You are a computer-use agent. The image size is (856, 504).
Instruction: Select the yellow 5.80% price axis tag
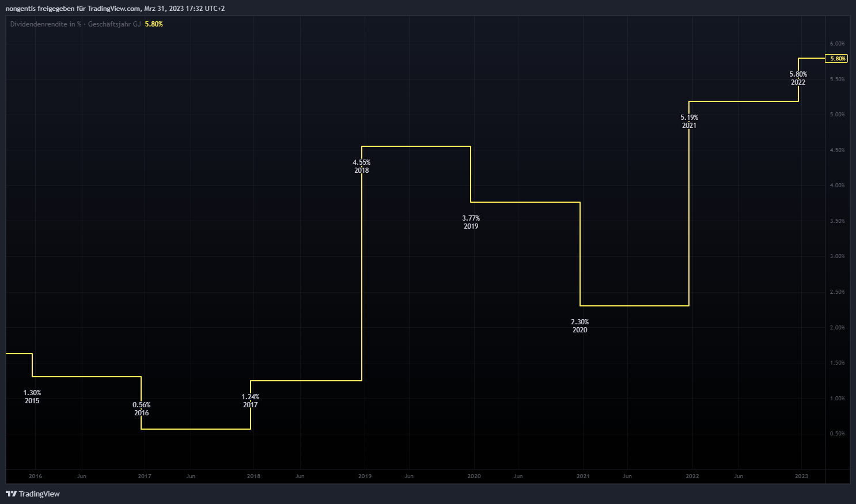click(836, 59)
